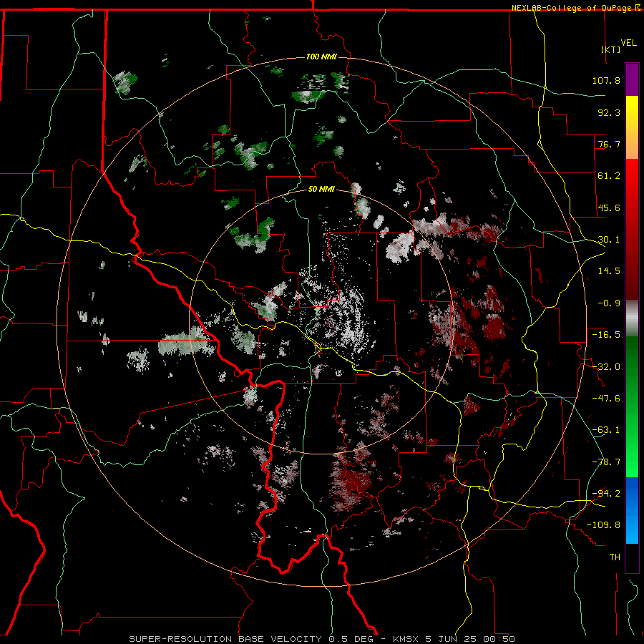Select the [KT] units label

(x=611, y=49)
